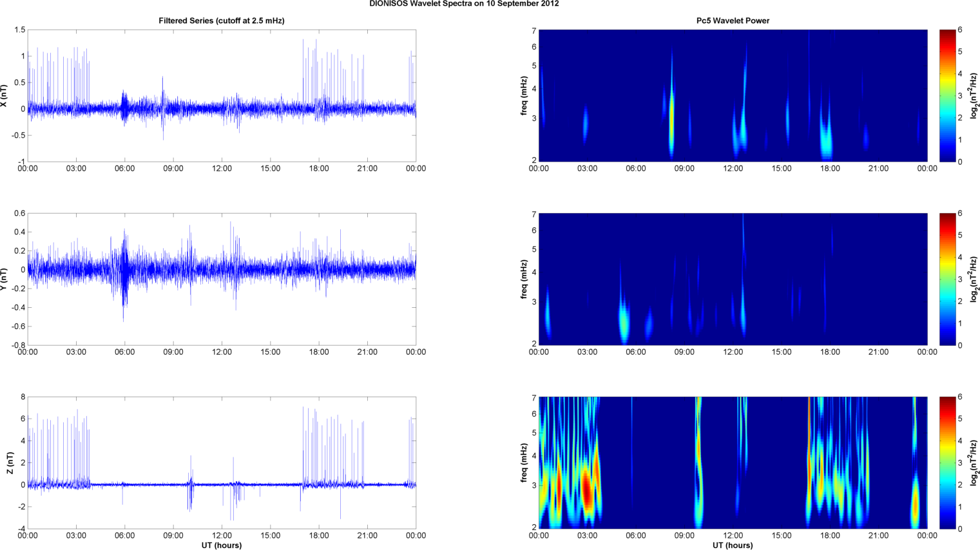Click the "-0.8" tick on the Y (nT) axis
This screenshot has height=550, width=980.
click(18, 345)
